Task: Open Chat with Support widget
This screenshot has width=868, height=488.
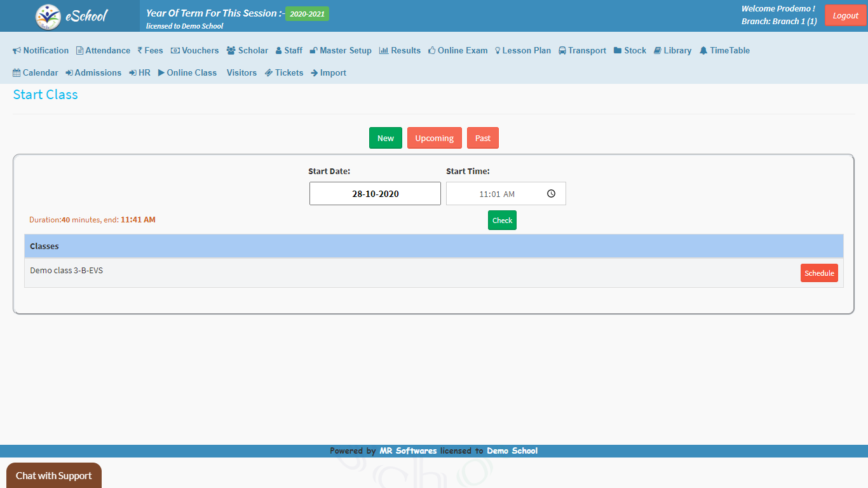Action: coord(54,475)
